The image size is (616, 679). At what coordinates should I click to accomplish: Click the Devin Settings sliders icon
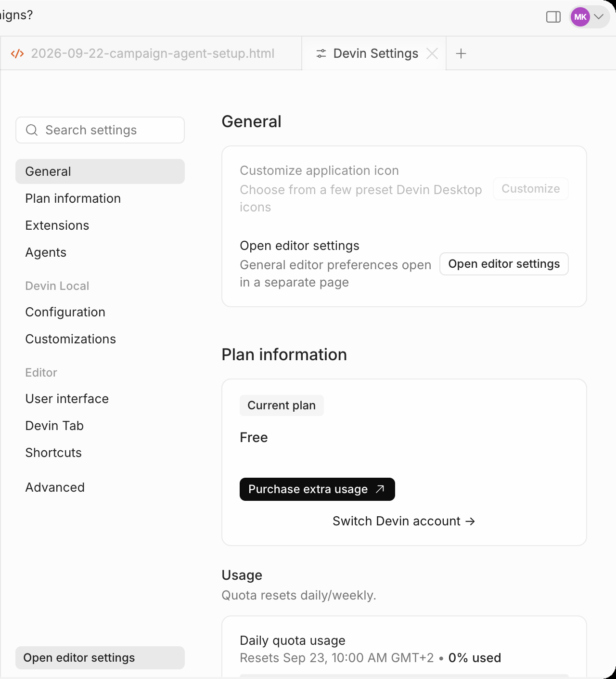(x=321, y=53)
